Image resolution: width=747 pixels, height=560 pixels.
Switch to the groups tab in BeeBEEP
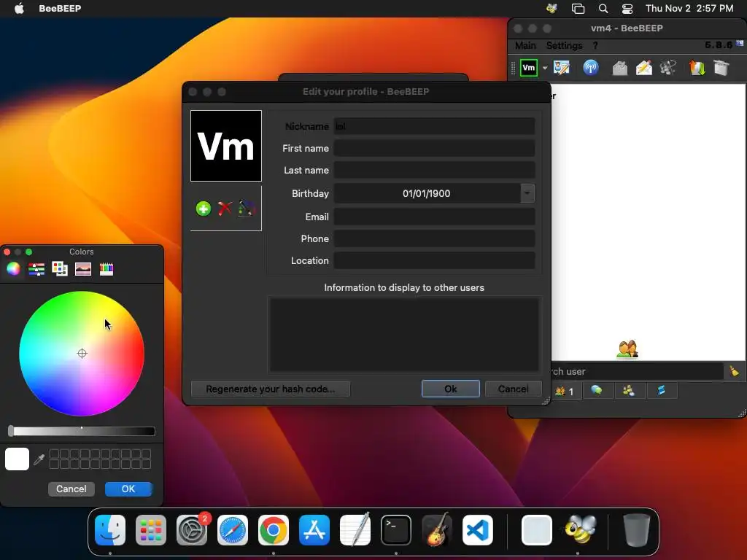coord(629,391)
